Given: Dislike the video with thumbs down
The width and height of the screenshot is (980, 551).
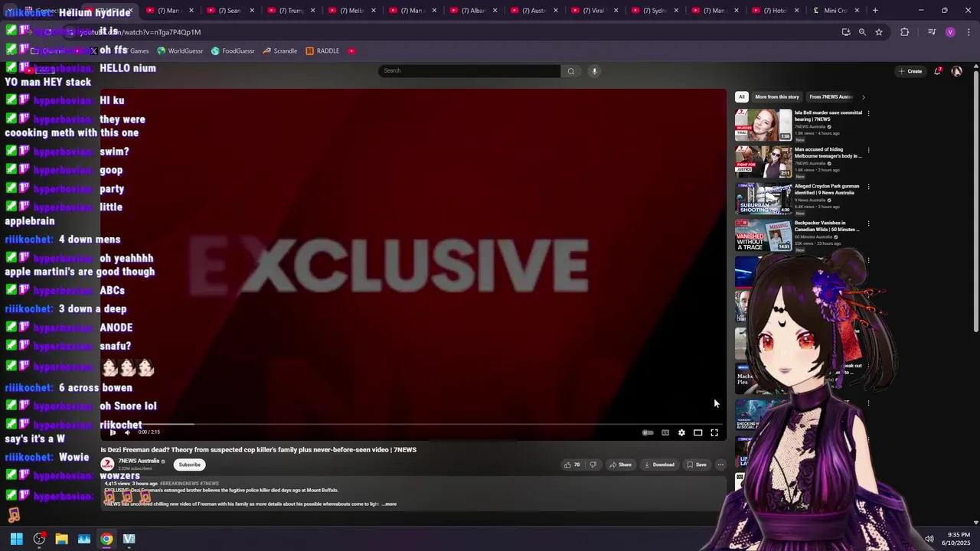Looking at the screenshot, I should pyautogui.click(x=593, y=465).
